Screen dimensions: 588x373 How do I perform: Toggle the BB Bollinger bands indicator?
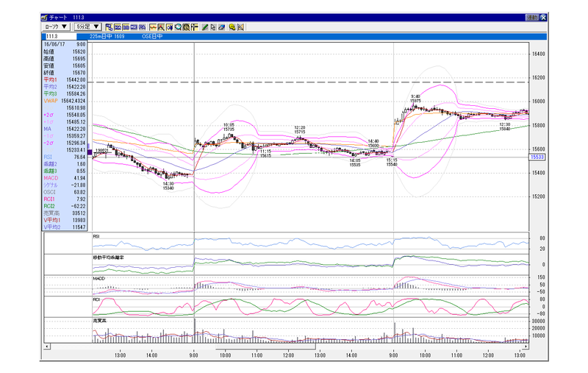coord(126,27)
